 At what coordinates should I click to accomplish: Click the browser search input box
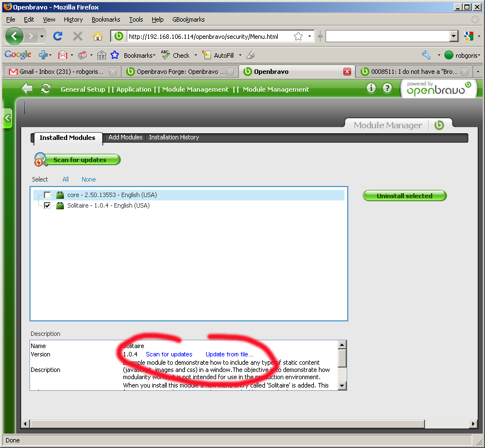coord(388,37)
